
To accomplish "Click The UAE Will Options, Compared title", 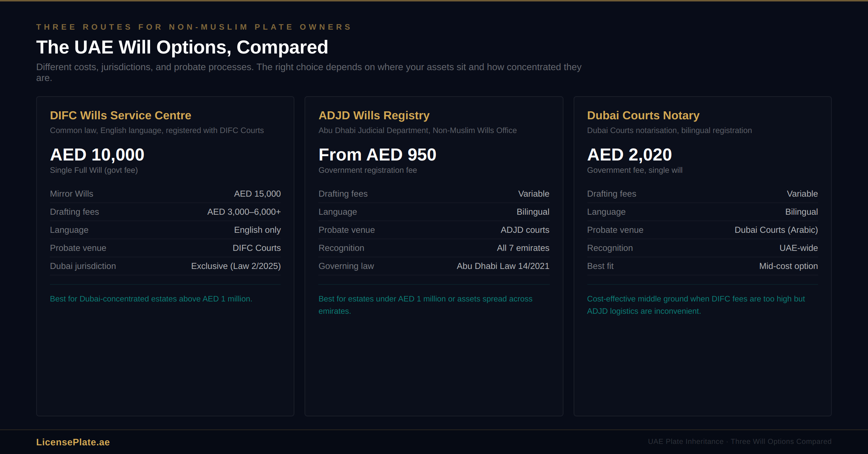I will click(182, 47).
